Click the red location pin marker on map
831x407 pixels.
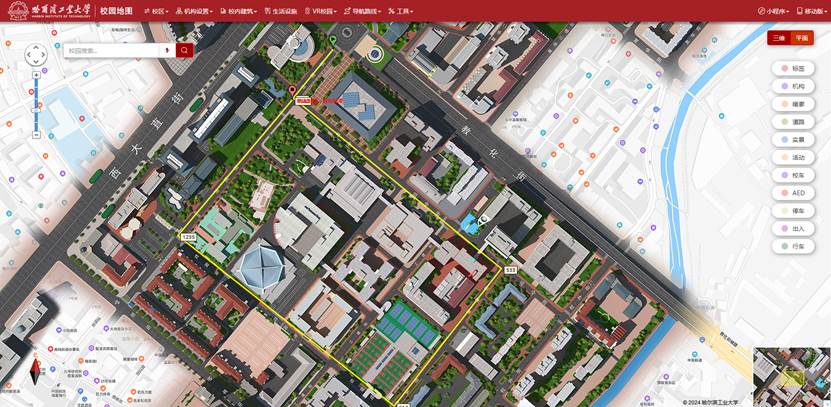pos(292,92)
